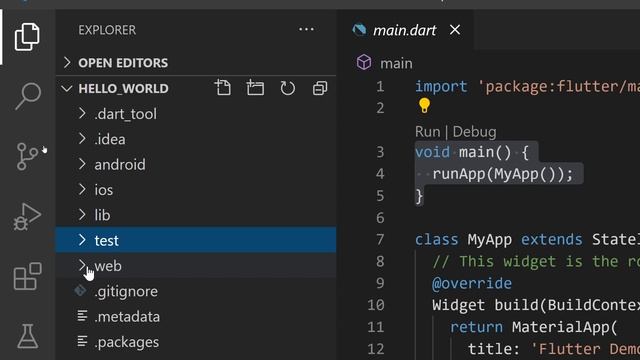Open Explorer more actions ellipsis
640x360 pixels.
[306, 29]
